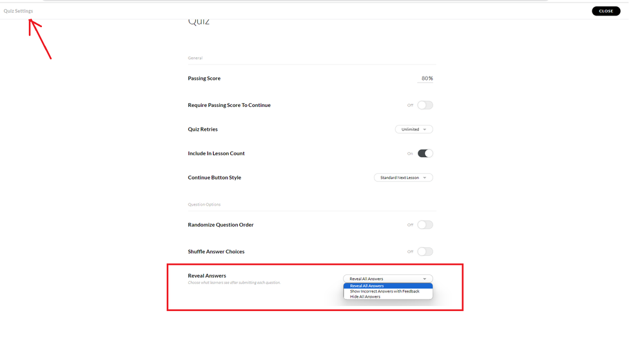Image resolution: width=644 pixels, height=362 pixels.
Task: Choose Show Incorrect Answers with Feedback
Action: pyautogui.click(x=384, y=291)
